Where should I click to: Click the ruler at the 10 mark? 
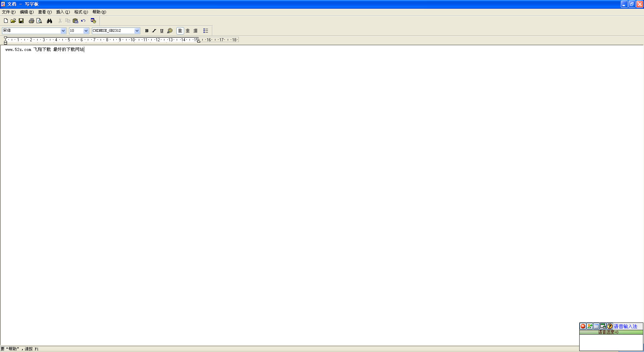[x=133, y=40]
